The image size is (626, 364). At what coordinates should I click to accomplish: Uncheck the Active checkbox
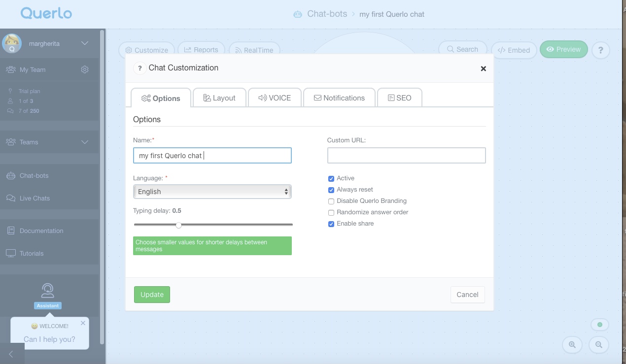(331, 179)
